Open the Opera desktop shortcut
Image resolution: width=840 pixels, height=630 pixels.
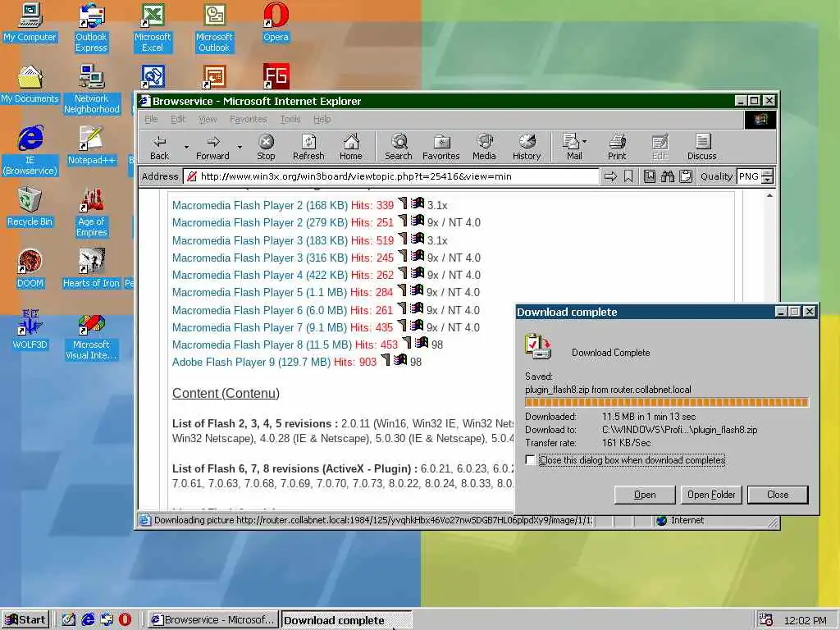coord(276,22)
